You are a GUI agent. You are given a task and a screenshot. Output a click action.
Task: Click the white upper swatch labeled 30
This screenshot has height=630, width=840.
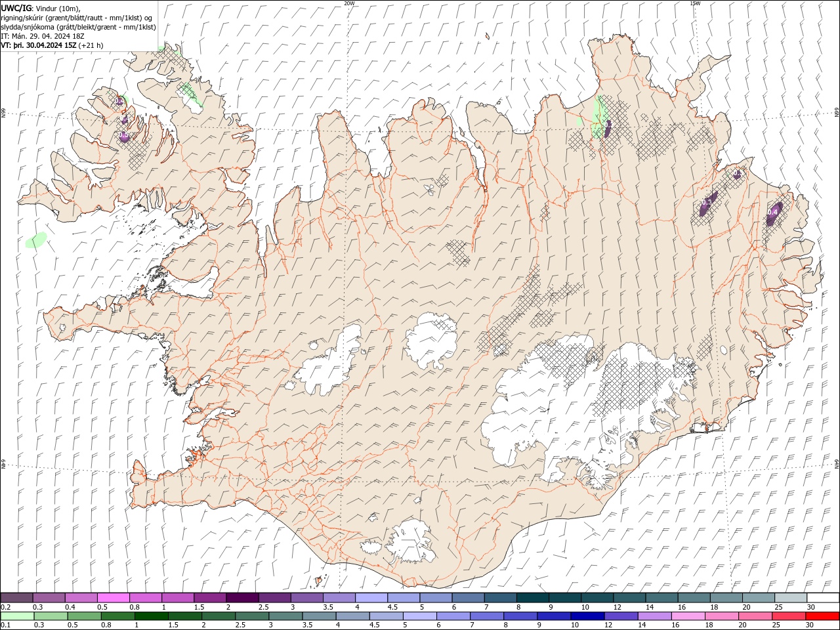coord(822,598)
